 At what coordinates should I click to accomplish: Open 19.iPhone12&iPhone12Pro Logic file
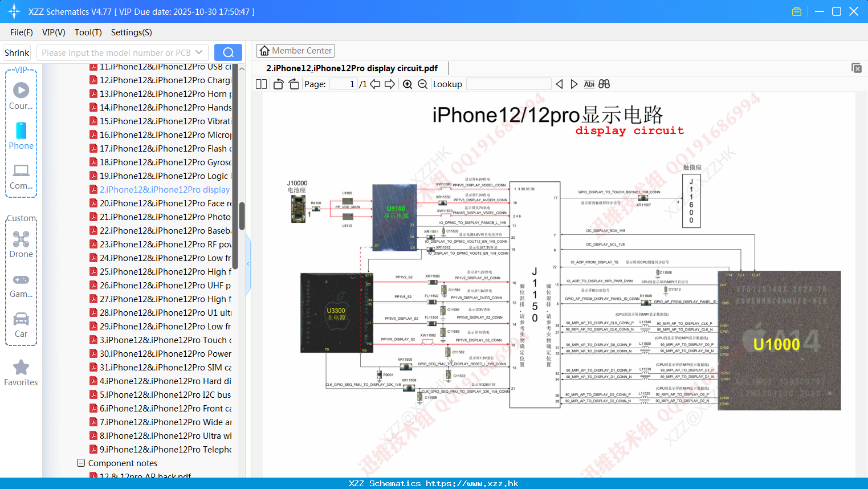(x=161, y=176)
